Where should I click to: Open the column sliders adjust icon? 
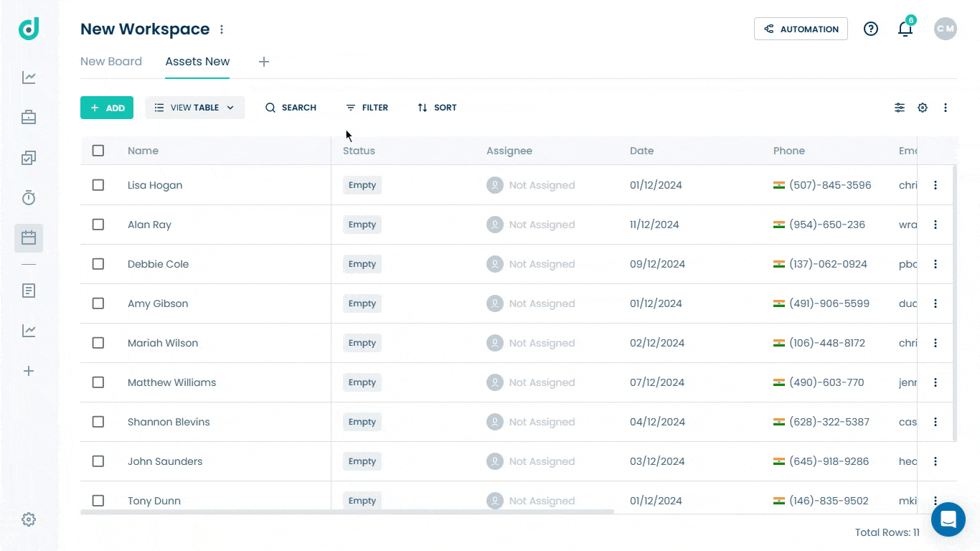(900, 108)
